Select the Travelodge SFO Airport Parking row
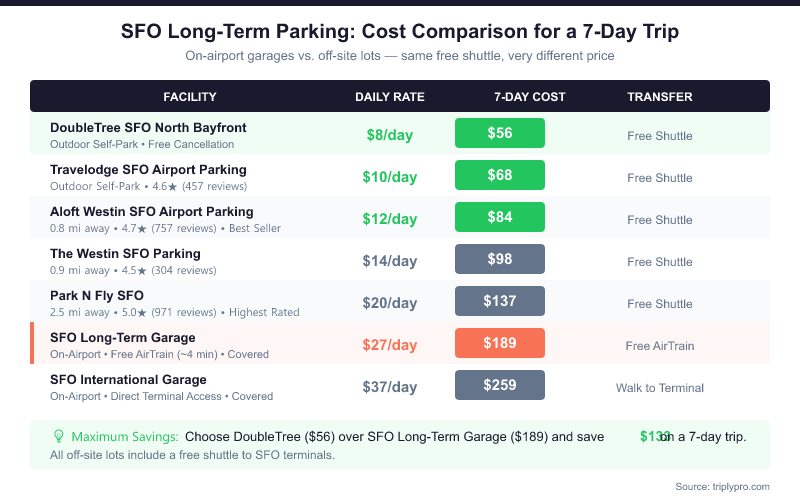The height and width of the screenshot is (500, 800). pyautogui.click(x=148, y=170)
